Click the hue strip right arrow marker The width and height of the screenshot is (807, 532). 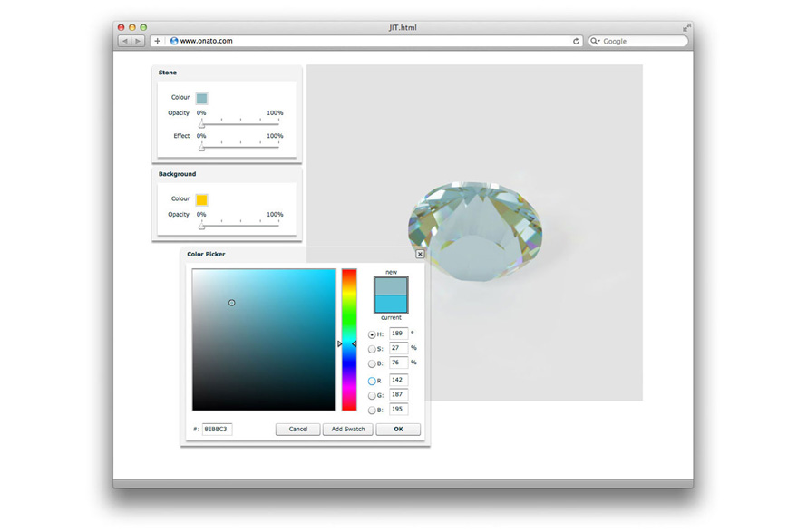(x=355, y=343)
